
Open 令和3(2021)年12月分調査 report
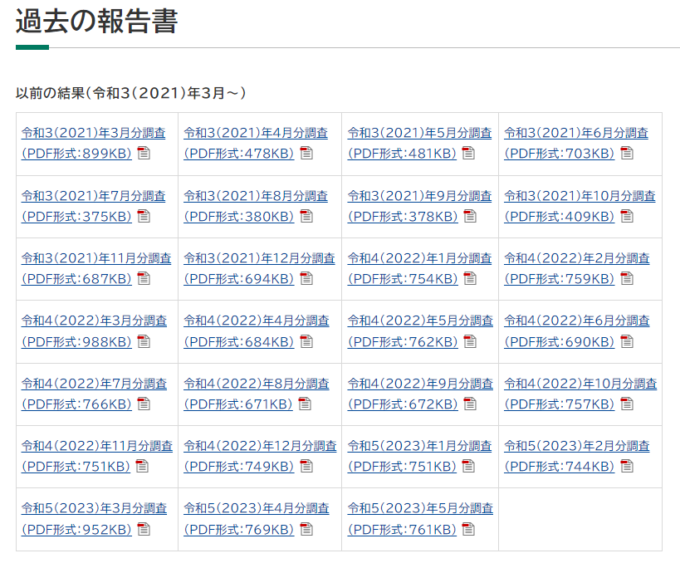coord(259,268)
